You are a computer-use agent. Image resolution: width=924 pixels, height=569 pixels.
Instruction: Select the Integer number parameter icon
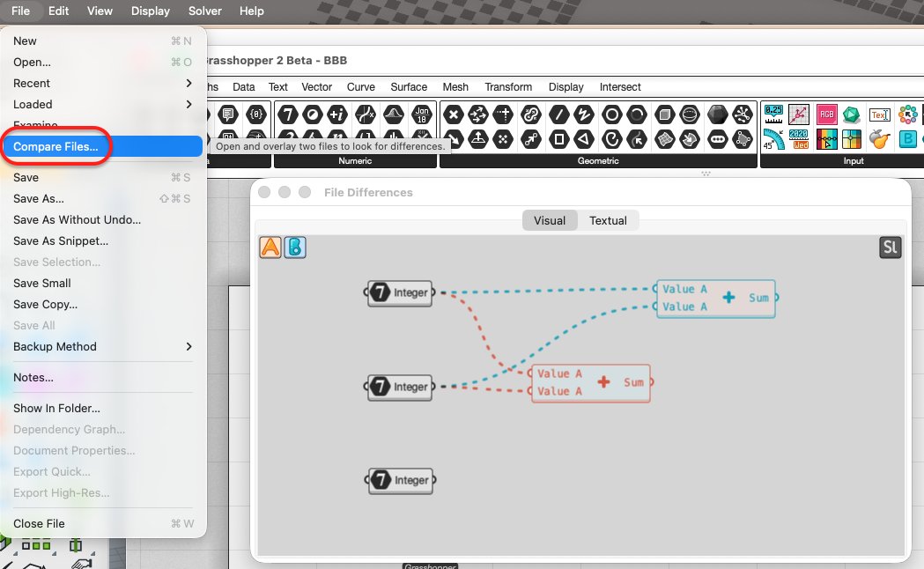coord(287,115)
